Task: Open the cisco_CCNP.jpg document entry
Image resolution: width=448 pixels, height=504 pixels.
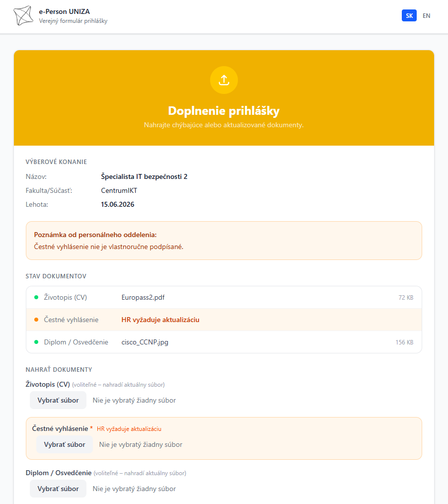Action: click(145, 342)
